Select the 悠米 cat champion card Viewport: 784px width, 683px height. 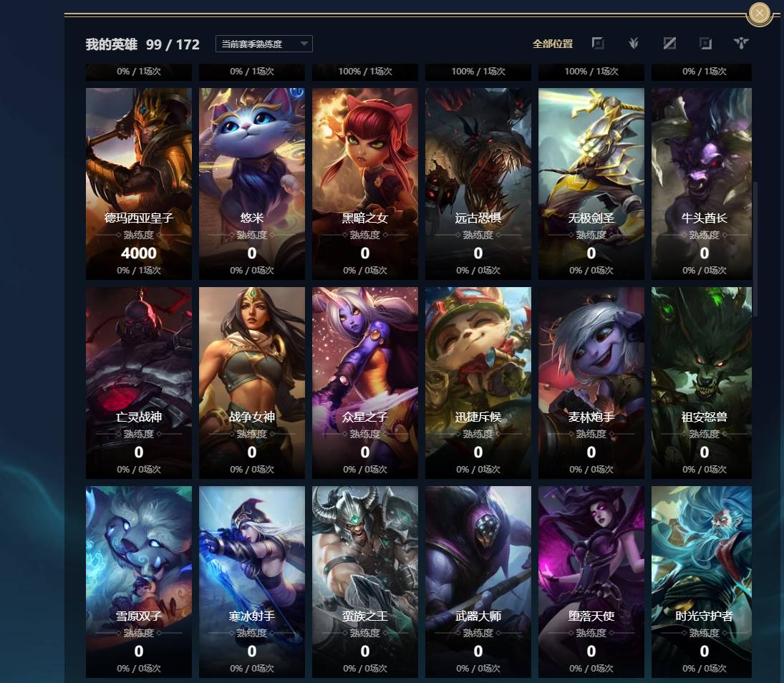tap(251, 183)
